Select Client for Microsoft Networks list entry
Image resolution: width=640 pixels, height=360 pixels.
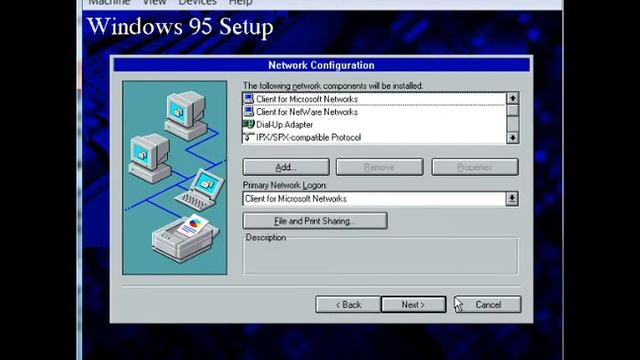click(374, 99)
